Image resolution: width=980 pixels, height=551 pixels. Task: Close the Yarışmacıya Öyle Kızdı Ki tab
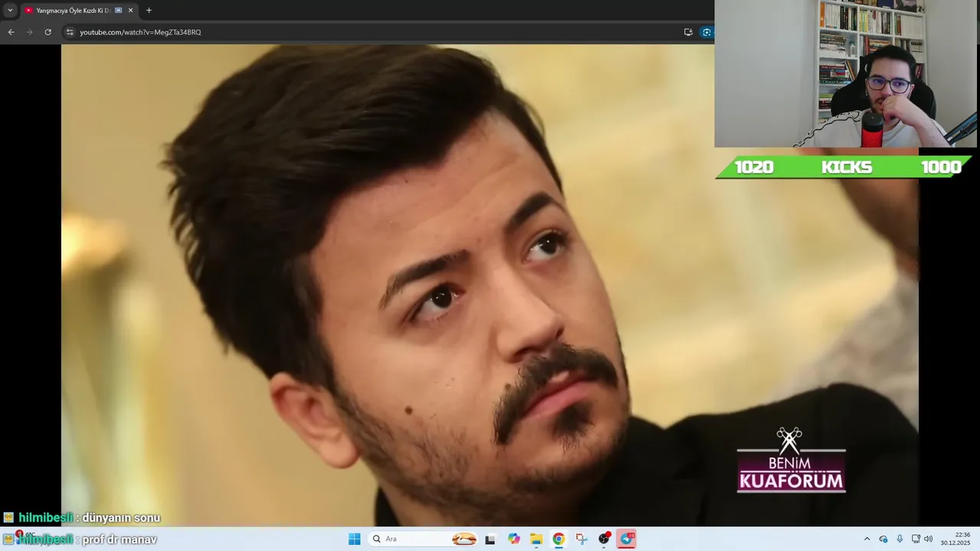pyautogui.click(x=130, y=11)
